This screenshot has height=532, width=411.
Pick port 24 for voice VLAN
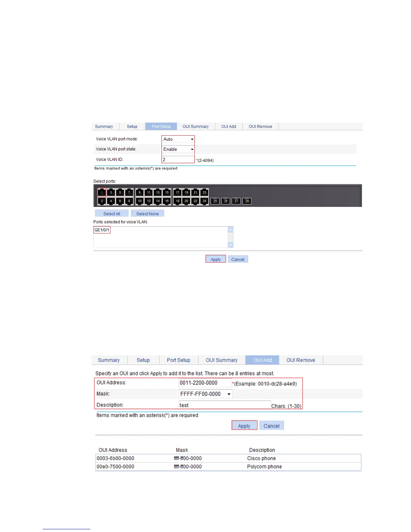[204, 201]
